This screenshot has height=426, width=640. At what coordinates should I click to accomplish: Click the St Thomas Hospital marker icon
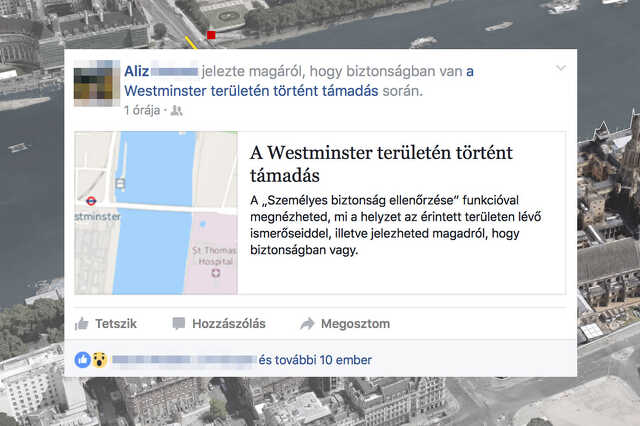[x=216, y=273]
